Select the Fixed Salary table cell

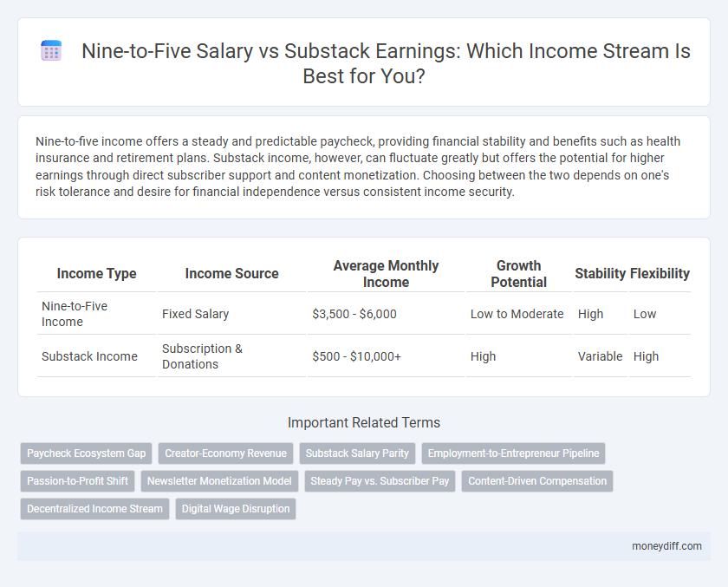pyautogui.click(x=231, y=314)
